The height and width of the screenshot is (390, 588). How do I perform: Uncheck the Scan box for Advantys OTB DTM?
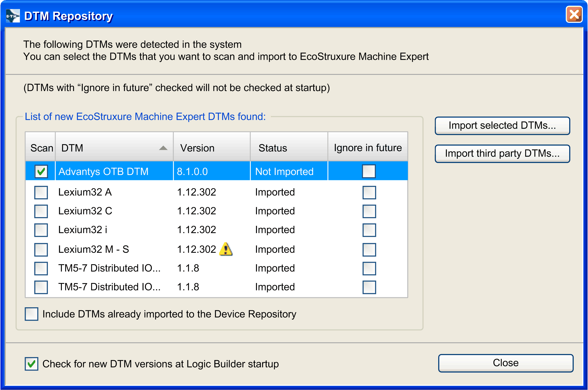coord(41,171)
